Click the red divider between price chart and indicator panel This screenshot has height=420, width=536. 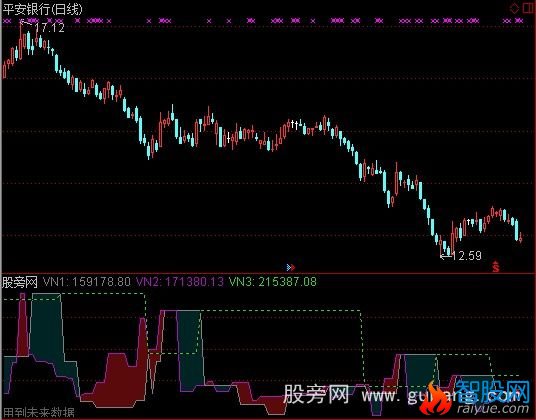coord(268,273)
